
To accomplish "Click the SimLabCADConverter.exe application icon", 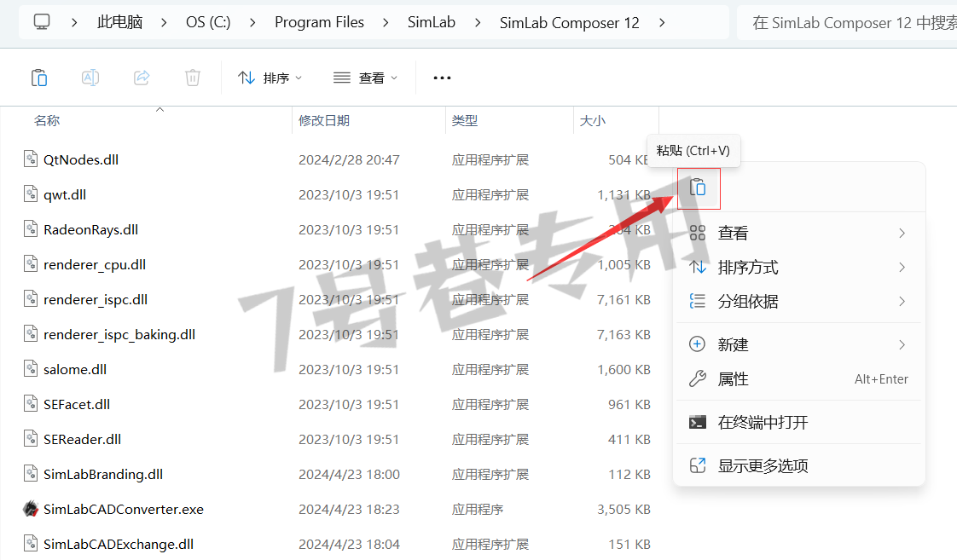I will point(31,509).
